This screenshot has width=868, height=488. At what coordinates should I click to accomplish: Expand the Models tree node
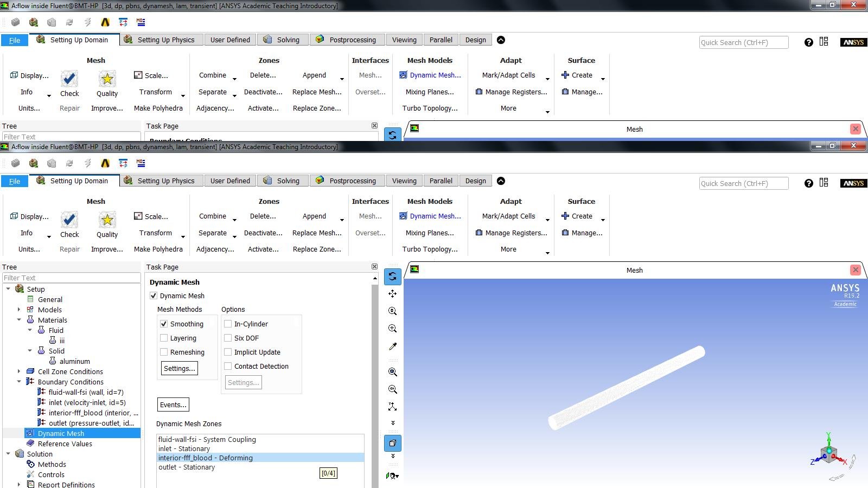pos(19,309)
